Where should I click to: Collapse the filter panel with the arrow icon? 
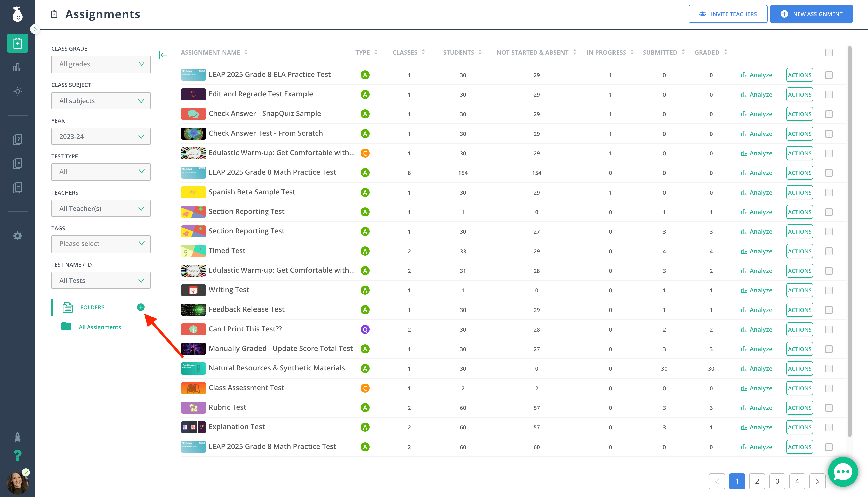point(163,55)
